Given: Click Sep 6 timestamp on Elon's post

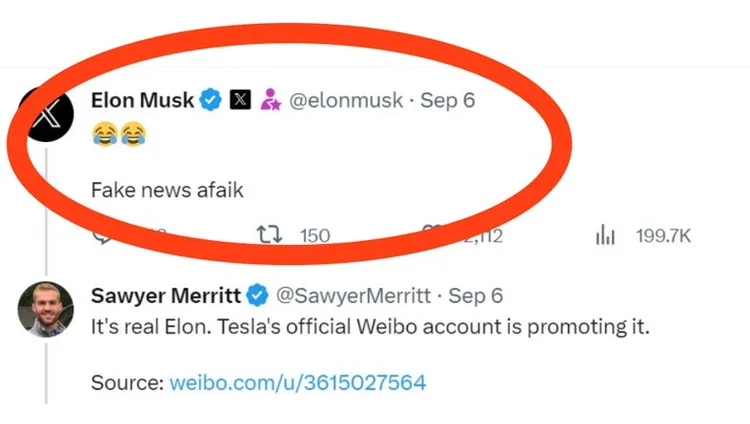Looking at the screenshot, I should coord(447,100).
